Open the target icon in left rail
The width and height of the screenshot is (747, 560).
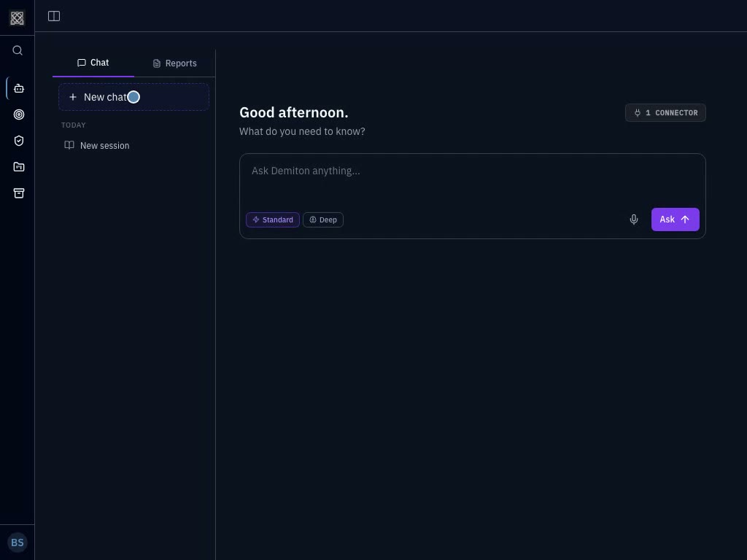pyautogui.click(x=19, y=114)
